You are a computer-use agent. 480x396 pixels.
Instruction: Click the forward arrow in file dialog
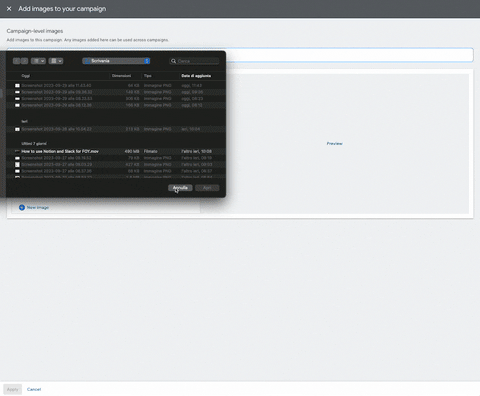(24, 61)
